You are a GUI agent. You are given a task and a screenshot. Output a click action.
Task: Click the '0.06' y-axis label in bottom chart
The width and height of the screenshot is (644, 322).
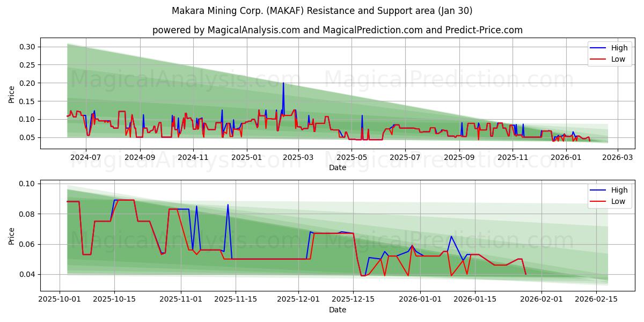[28, 244]
